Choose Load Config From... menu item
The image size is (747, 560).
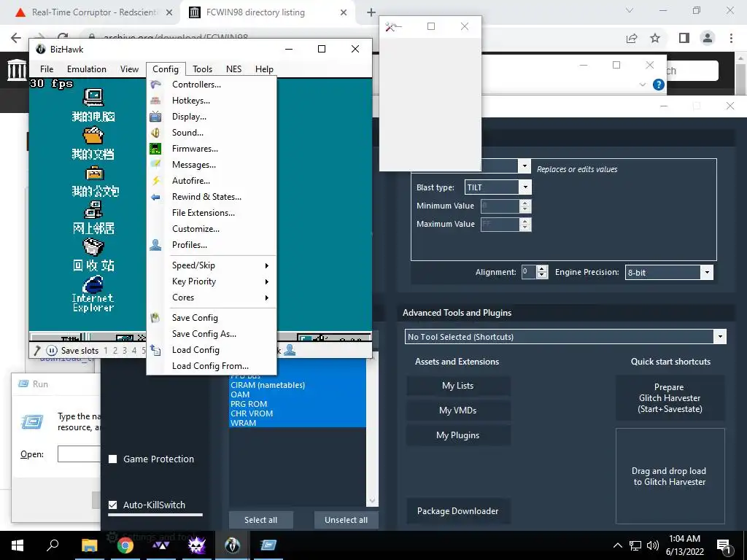coord(210,366)
